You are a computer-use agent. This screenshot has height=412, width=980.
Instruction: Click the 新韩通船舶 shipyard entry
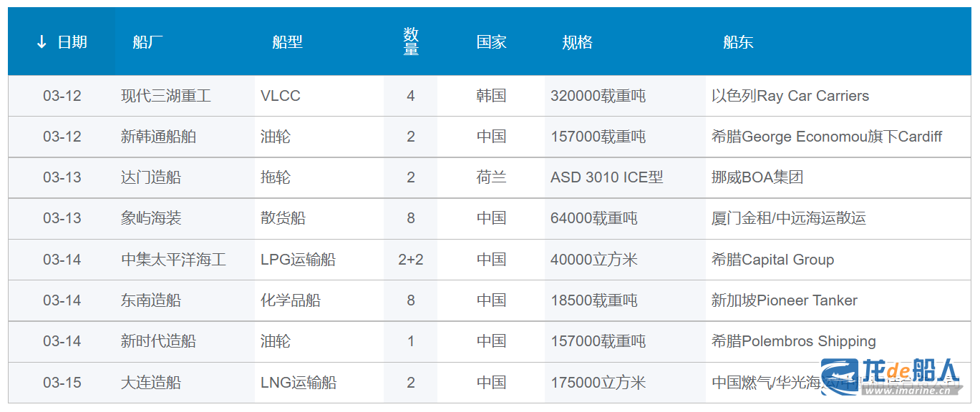tap(158, 137)
